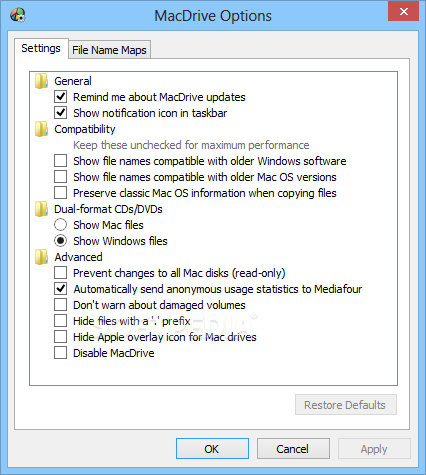
Task: Check the Disable MacDrive option
Action: (x=60, y=353)
